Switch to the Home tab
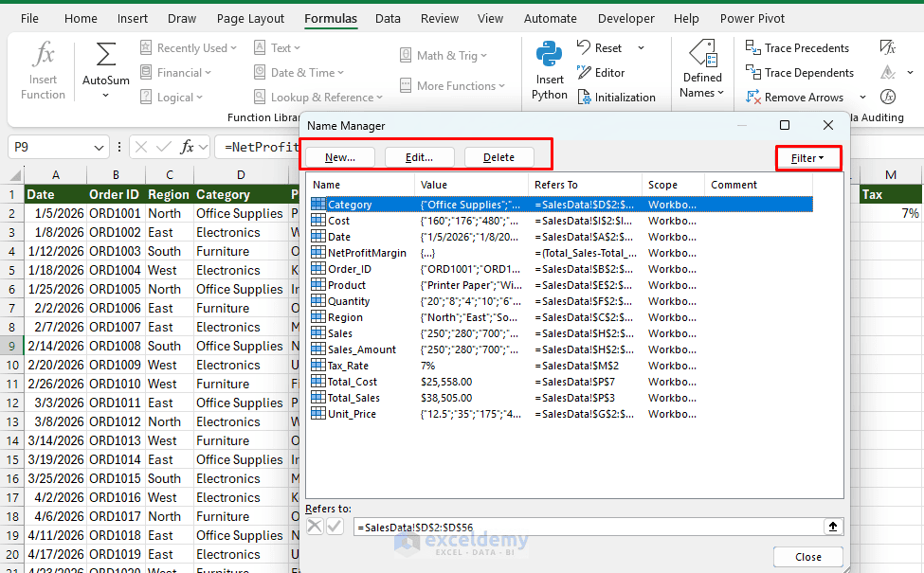The image size is (924, 573). 81,18
